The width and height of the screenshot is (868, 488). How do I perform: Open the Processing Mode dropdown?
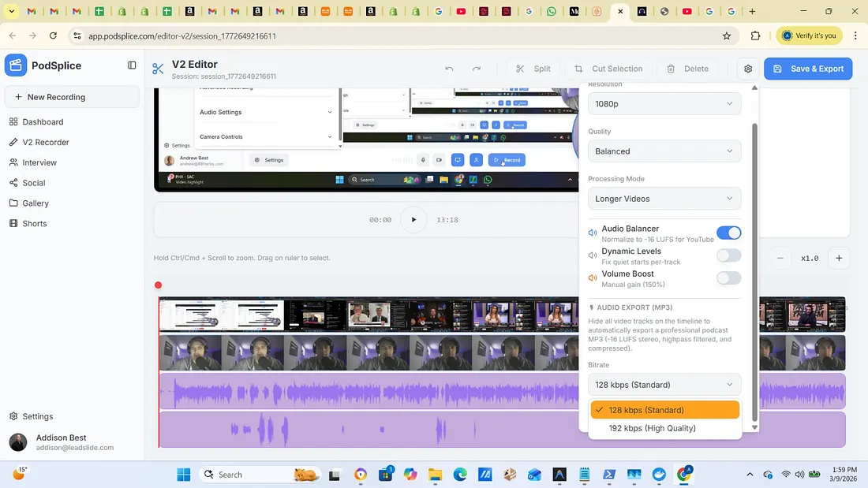(664, 198)
